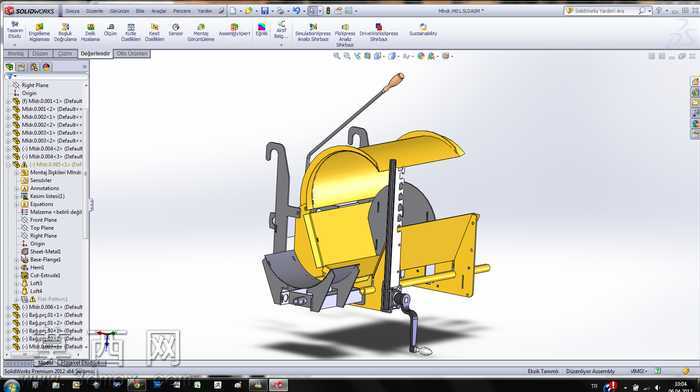This screenshot has height=392, width=700.
Task: Click the Rebuild traffic light icon
Action: pyautogui.click(x=328, y=11)
